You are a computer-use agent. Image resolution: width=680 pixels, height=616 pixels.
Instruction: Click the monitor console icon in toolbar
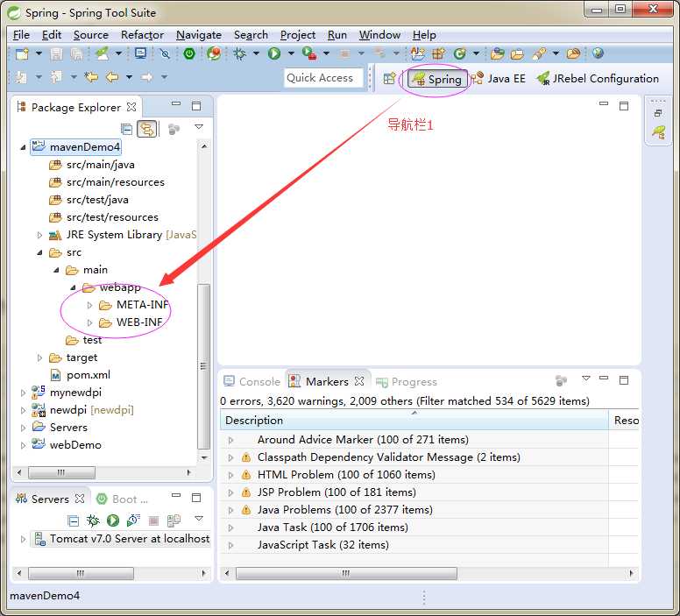tap(140, 53)
